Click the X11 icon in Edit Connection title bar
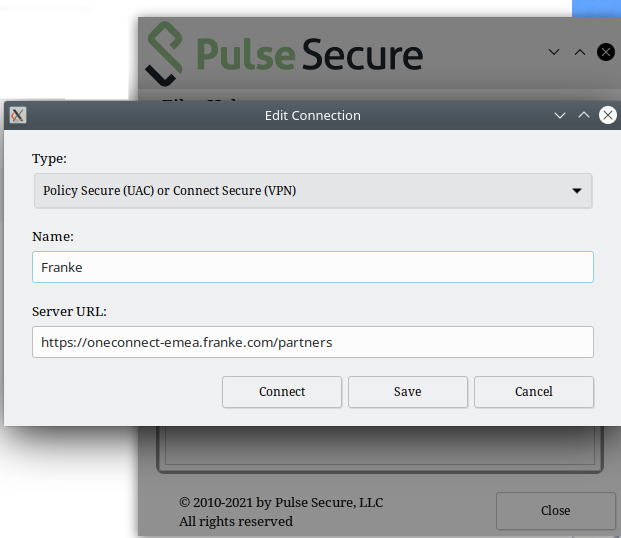Screen dimensions: 621x538 click(16, 115)
